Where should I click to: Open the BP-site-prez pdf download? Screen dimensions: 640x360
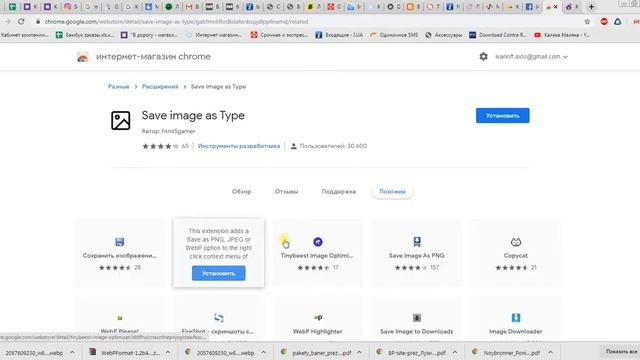point(412,352)
